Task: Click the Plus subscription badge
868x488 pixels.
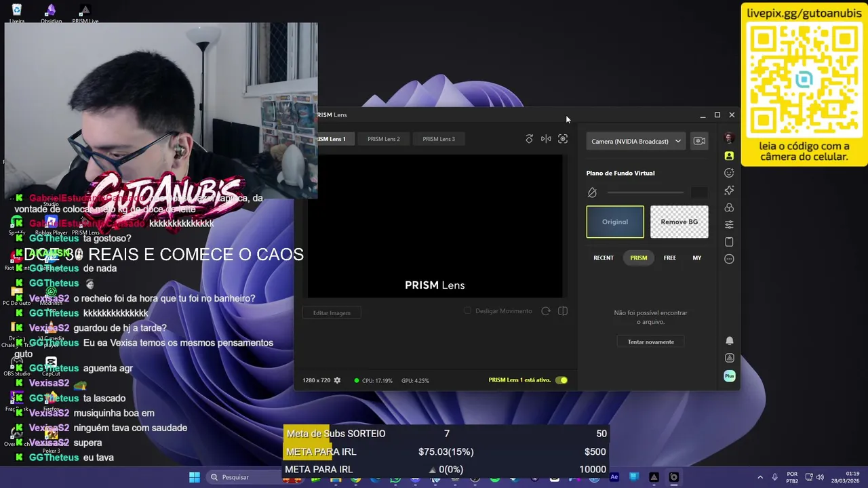Action: pos(729,375)
